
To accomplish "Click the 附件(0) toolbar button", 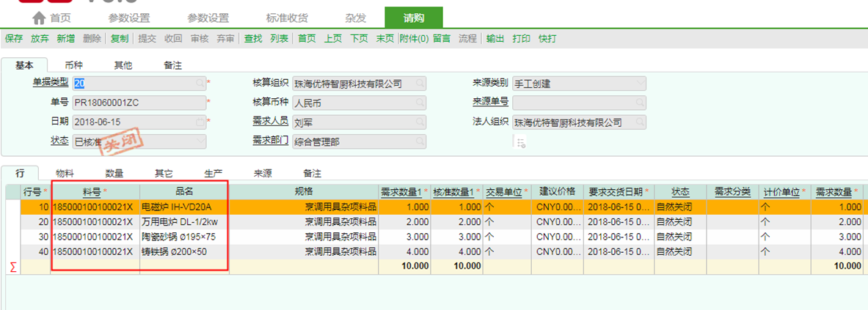I will click(415, 39).
